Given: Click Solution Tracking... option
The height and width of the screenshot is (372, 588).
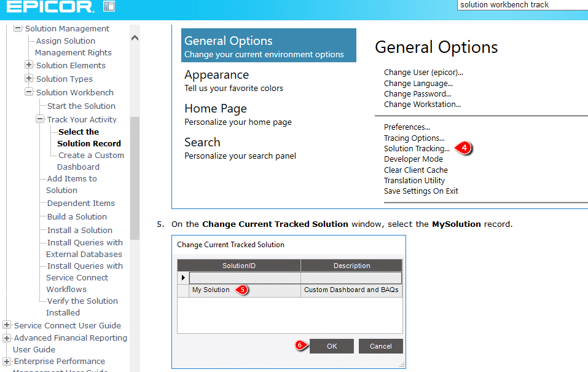Looking at the screenshot, I should 417,149.
